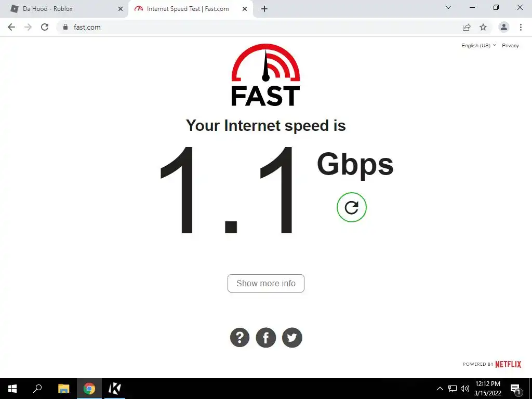Share the result via the Twitter icon
This screenshot has width=532, height=399.
tap(292, 338)
